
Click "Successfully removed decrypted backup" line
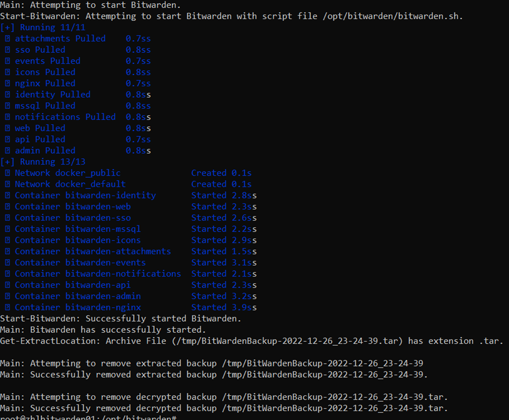(x=224, y=409)
